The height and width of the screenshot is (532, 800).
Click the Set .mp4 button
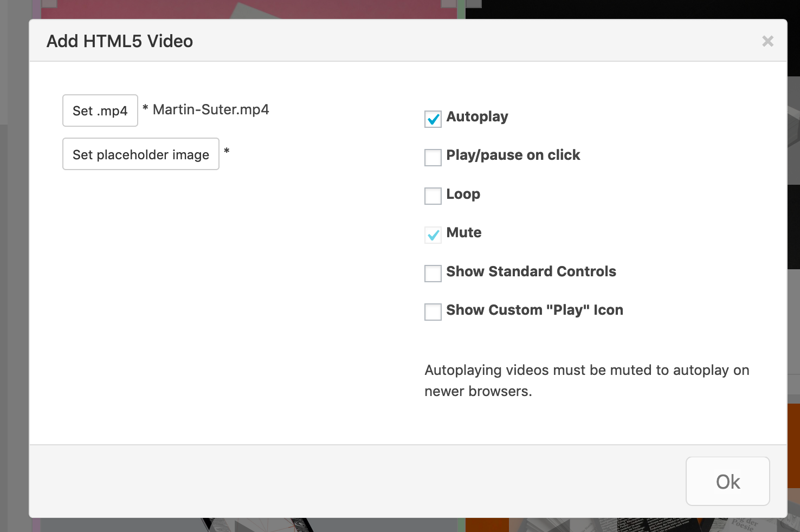[100, 111]
